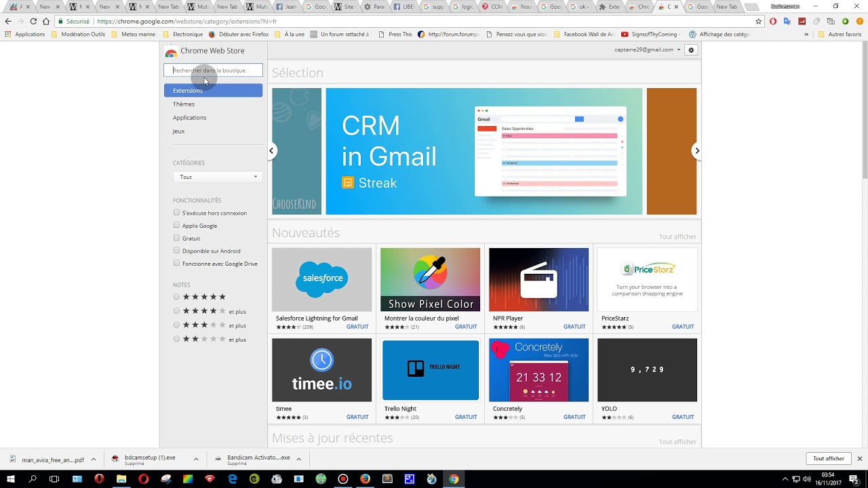Expand man_avira_free pdf download options
Viewport: 868px width, 488px height.
click(94, 459)
